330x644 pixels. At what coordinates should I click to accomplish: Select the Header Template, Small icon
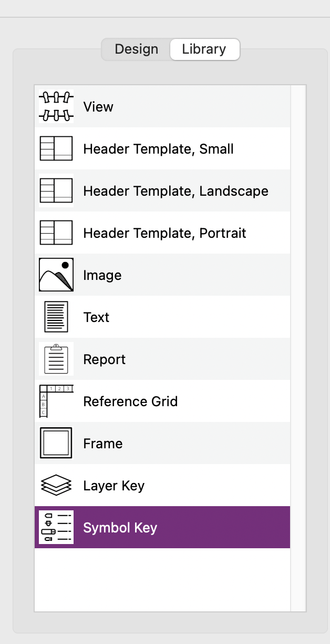(56, 149)
